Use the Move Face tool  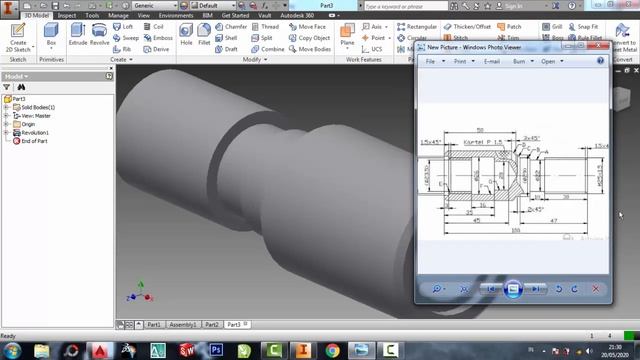(307, 27)
